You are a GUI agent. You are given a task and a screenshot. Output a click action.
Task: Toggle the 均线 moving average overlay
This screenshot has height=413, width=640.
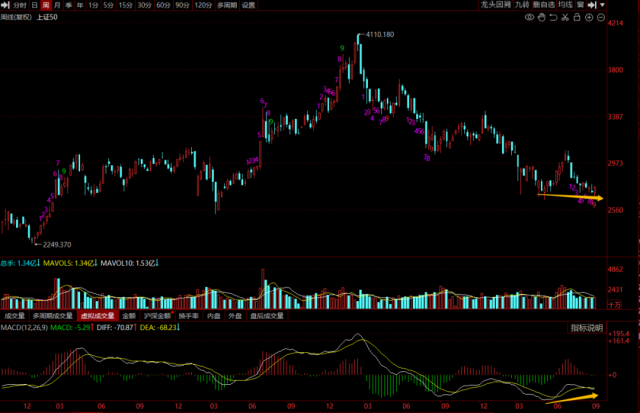point(565,5)
